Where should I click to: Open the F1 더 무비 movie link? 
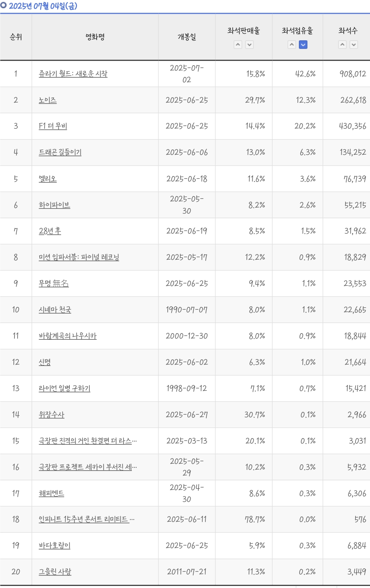(53, 126)
